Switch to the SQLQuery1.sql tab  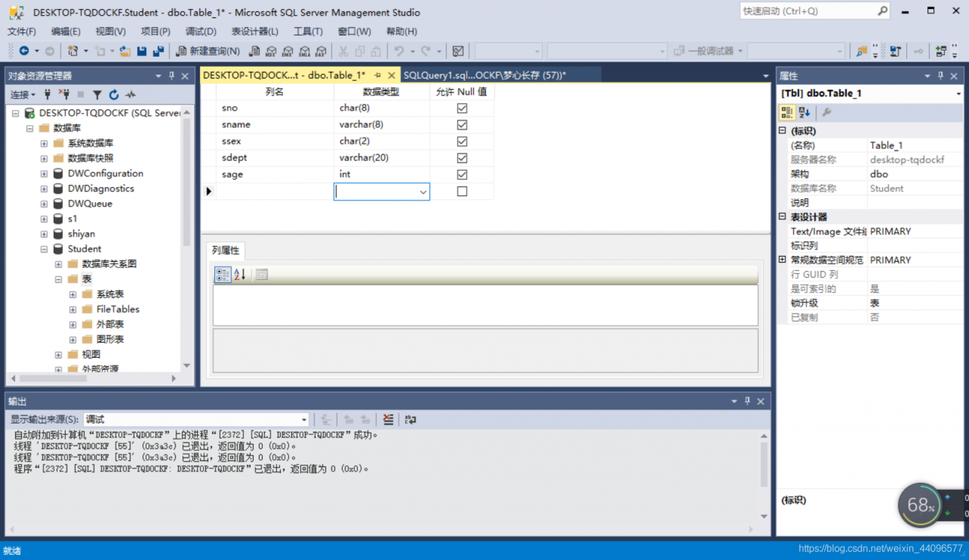(484, 75)
